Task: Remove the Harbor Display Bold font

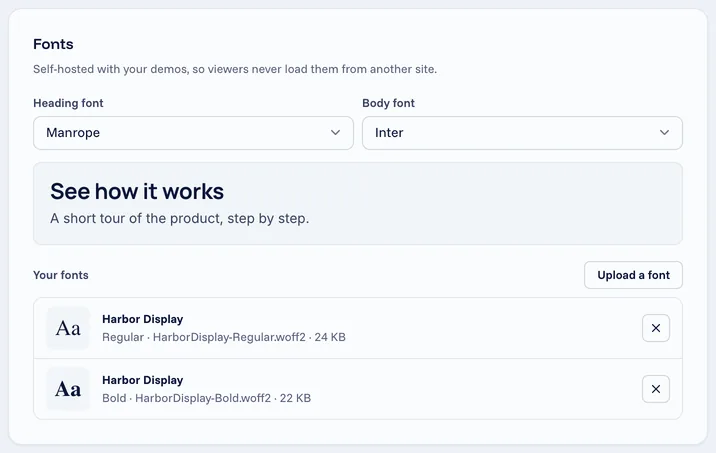Action: coord(656,389)
